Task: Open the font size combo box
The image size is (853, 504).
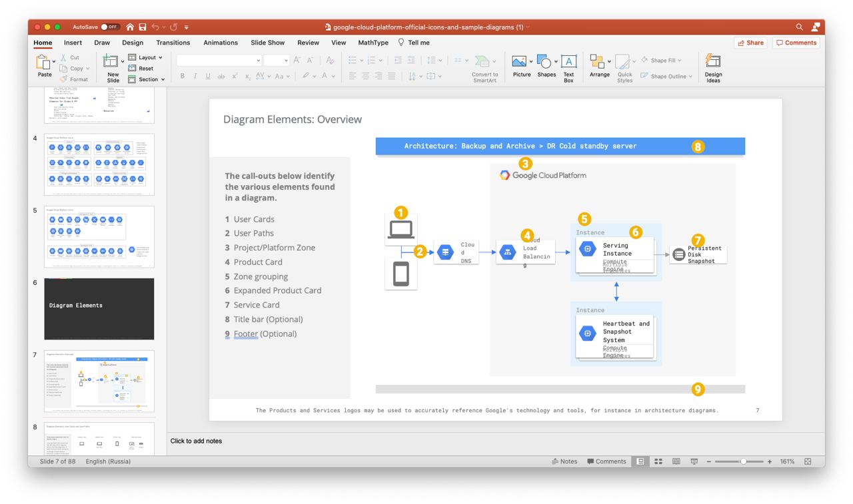Action: point(276,60)
